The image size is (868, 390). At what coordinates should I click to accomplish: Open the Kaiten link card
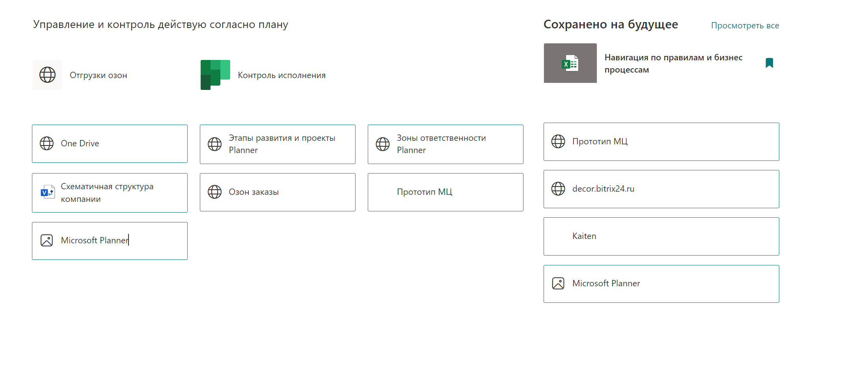tap(661, 236)
